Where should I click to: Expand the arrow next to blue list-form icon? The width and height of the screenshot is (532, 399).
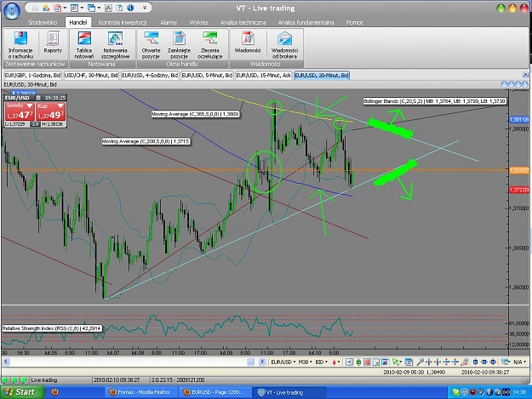coord(82,8)
